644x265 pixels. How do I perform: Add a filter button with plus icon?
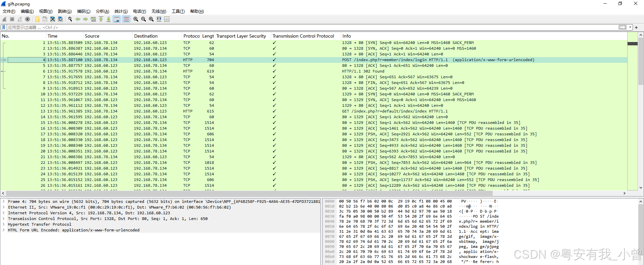[636, 27]
